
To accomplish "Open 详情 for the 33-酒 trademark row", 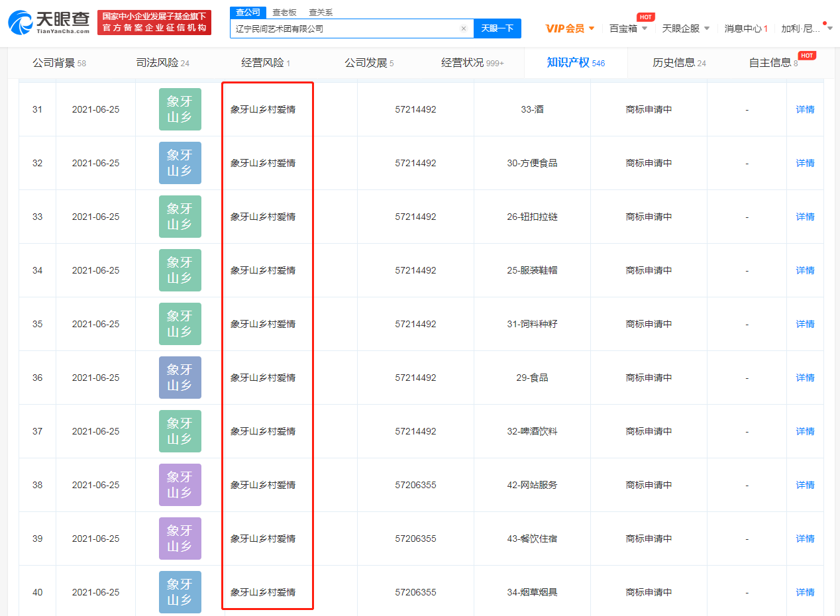I will coord(805,109).
